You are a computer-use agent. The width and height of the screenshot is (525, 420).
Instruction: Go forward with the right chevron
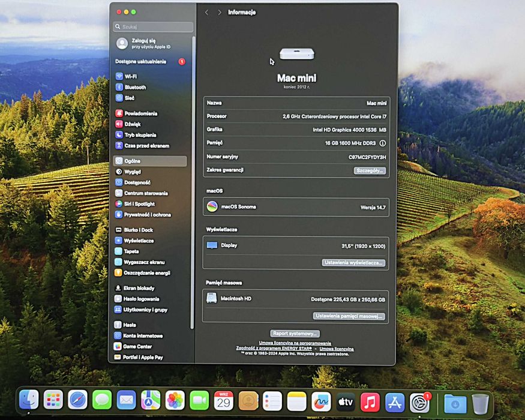coord(220,13)
